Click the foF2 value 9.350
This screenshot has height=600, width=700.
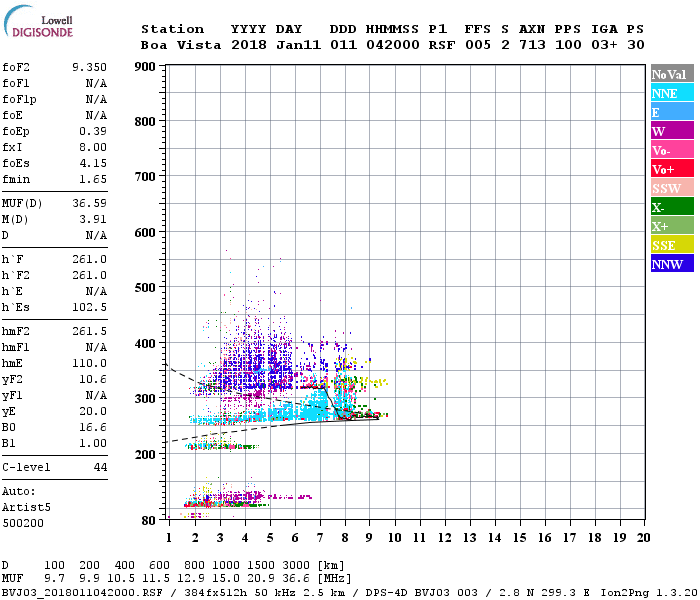point(89,67)
